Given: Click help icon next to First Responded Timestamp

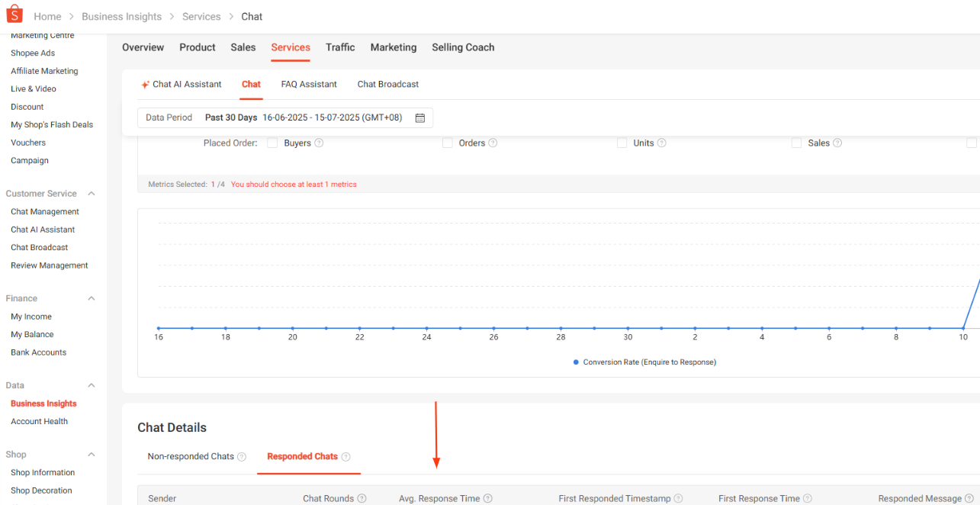Looking at the screenshot, I should pos(679,499).
